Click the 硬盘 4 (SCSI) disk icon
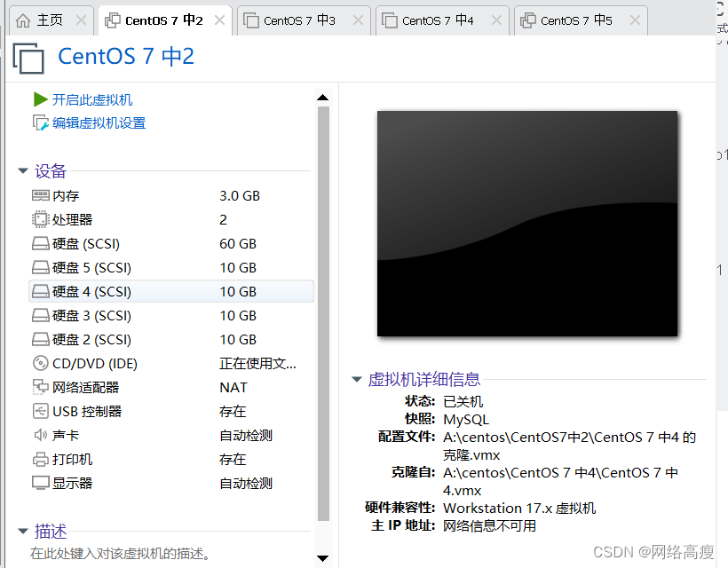The width and height of the screenshot is (728, 568). tap(40, 291)
